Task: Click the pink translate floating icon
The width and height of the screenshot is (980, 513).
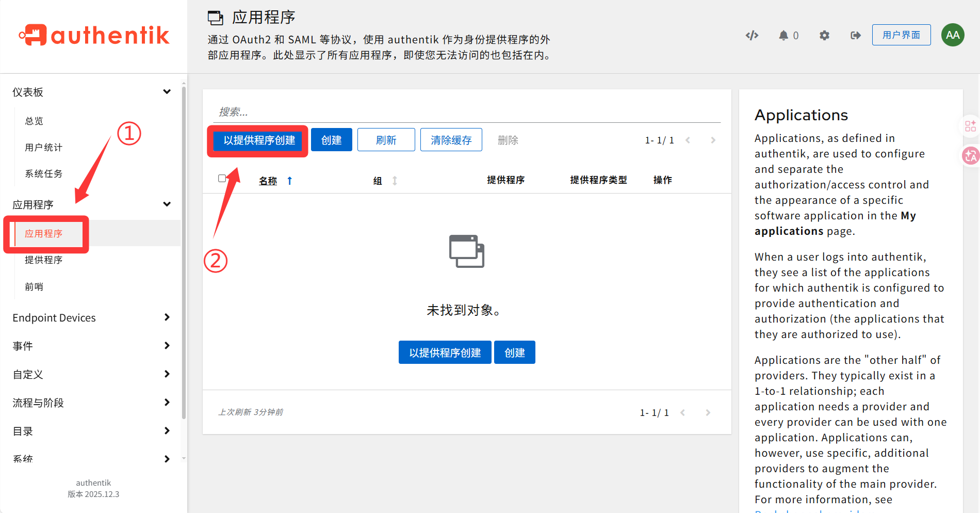Action: point(970,155)
